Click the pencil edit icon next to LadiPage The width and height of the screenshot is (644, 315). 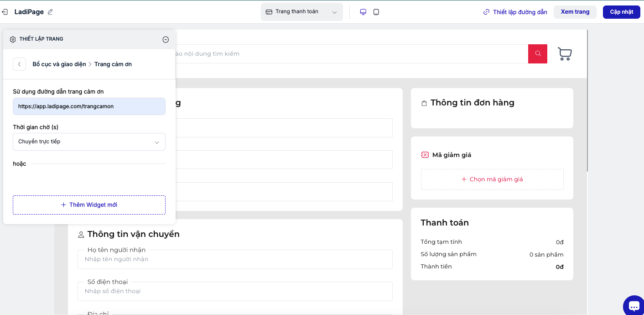tap(50, 12)
